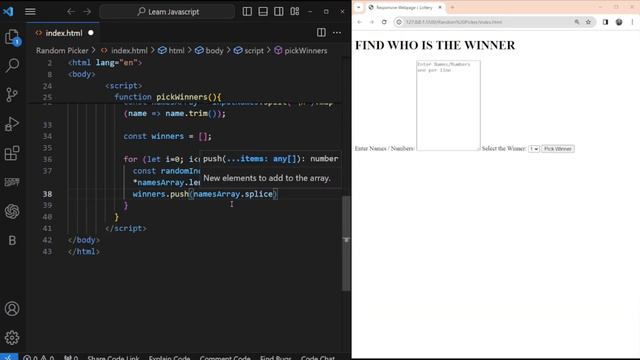Click Find Bugs in status bar

[276, 358]
